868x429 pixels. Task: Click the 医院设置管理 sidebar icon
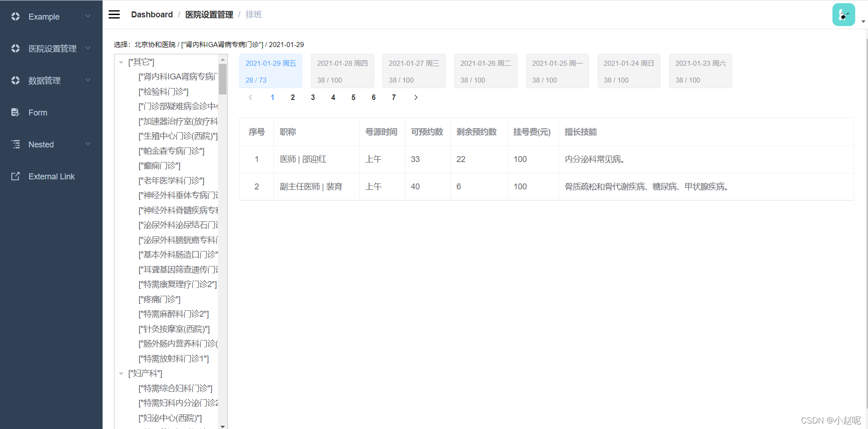click(15, 48)
